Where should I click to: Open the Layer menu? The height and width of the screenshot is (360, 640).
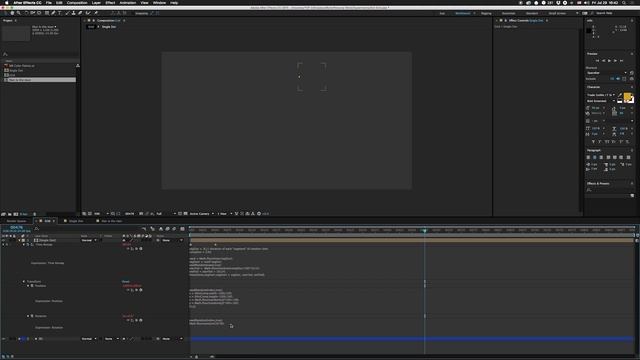(x=96, y=3)
